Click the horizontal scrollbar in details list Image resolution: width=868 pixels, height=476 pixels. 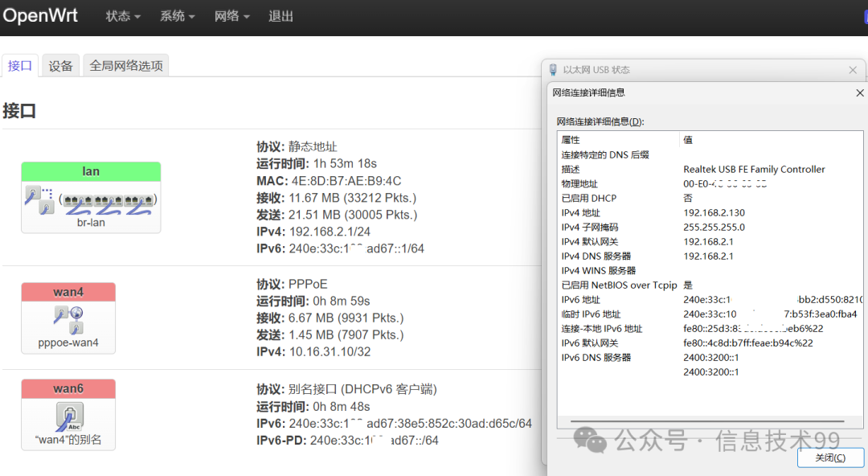coord(706,421)
